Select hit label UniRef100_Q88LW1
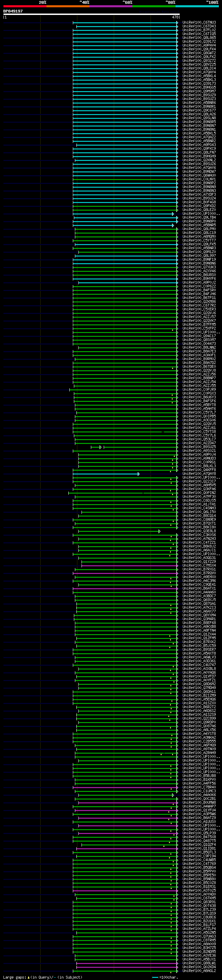Image resolution: width=222 pixels, height=980 pixels. tap(199, 964)
